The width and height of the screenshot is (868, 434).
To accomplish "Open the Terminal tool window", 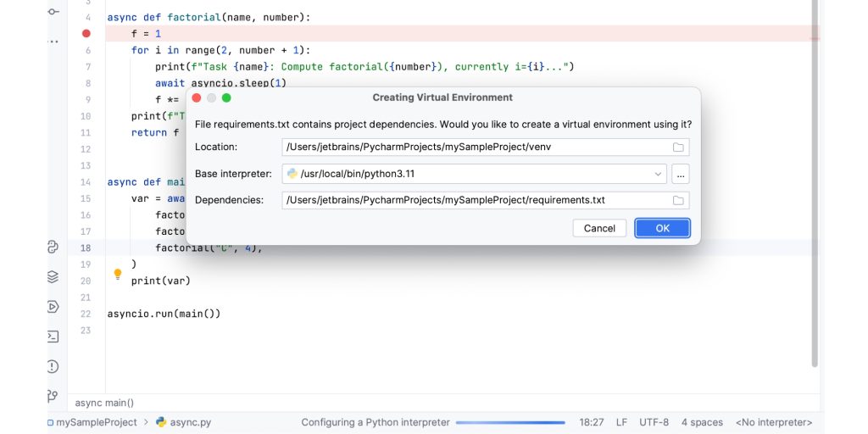I will pyautogui.click(x=53, y=337).
